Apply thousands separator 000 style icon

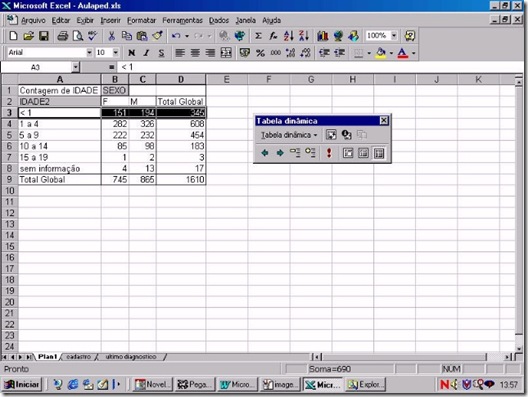[275, 53]
